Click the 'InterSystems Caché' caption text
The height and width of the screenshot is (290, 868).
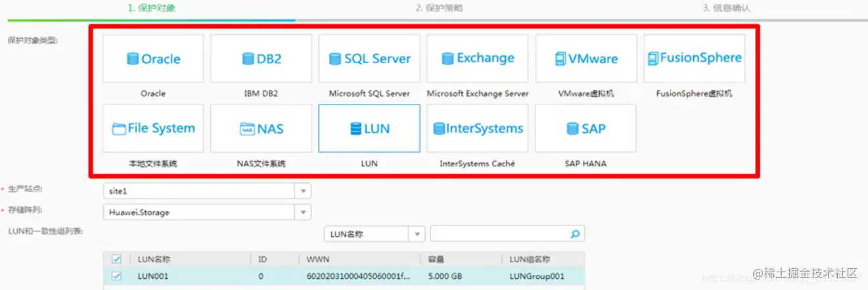[x=478, y=163]
